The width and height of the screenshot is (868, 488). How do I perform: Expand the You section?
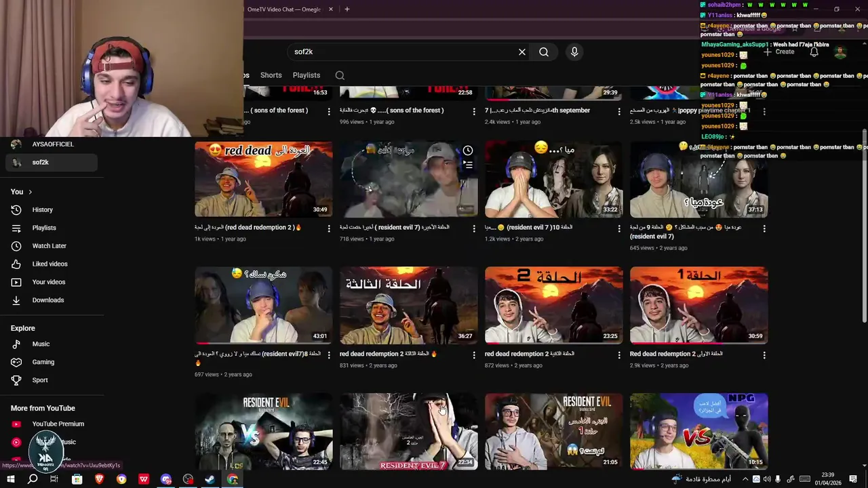tap(22, 192)
